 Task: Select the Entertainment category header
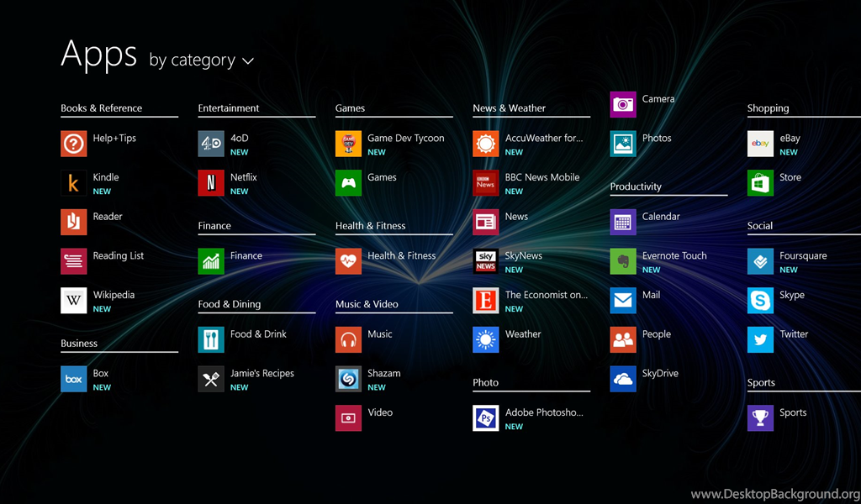[x=229, y=108]
